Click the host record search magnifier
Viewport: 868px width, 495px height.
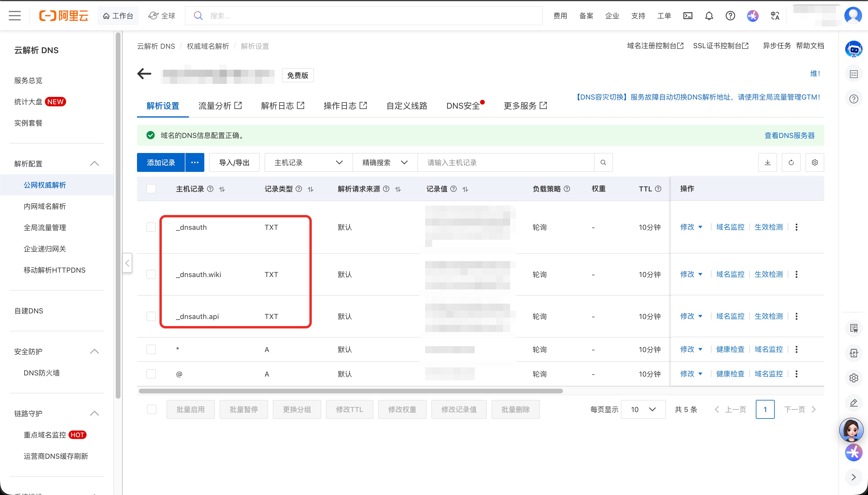coord(603,162)
